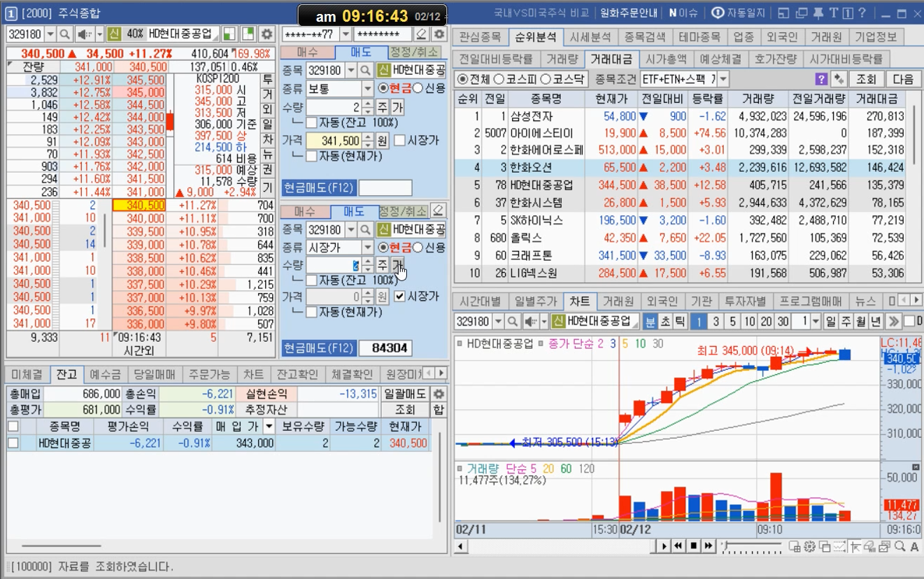The width and height of the screenshot is (924, 579).
Task: Select 현금 radio in lower order panel
Action: [383, 247]
